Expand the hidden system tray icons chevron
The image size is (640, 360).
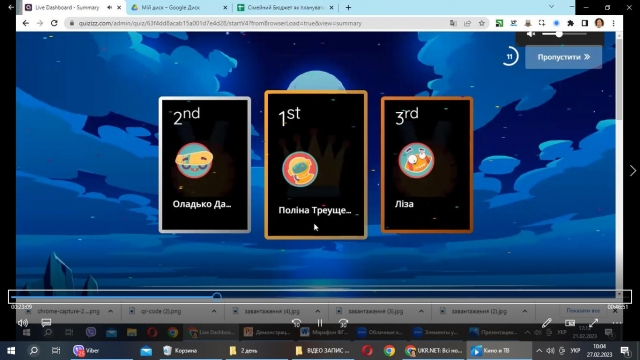pyautogui.click(x=539, y=351)
